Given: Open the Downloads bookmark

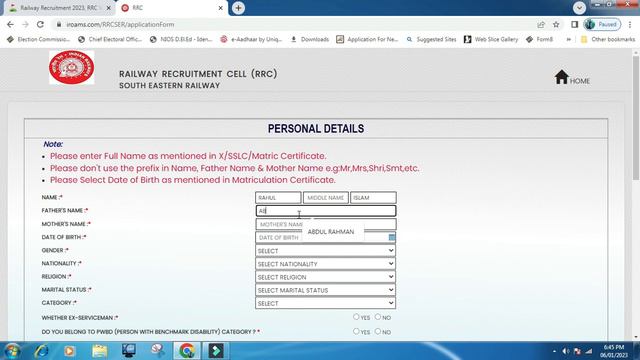Looking at the screenshot, I should (x=309, y=39).
